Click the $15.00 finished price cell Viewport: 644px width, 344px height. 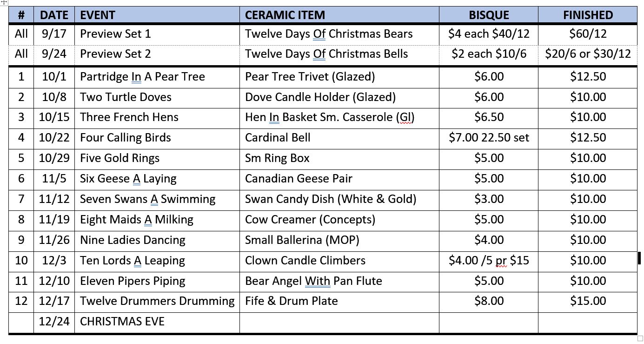pyautogui.click(x=588, y=301)
